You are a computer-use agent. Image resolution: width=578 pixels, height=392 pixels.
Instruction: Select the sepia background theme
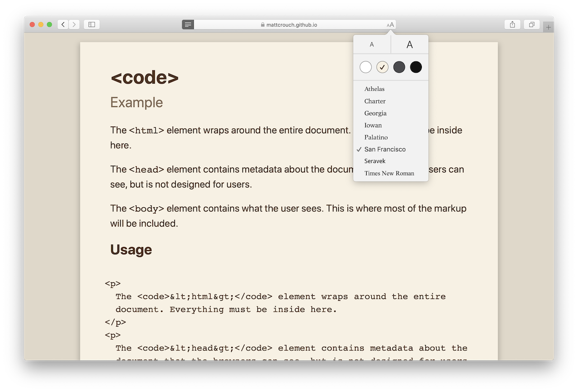click(382, 67)
